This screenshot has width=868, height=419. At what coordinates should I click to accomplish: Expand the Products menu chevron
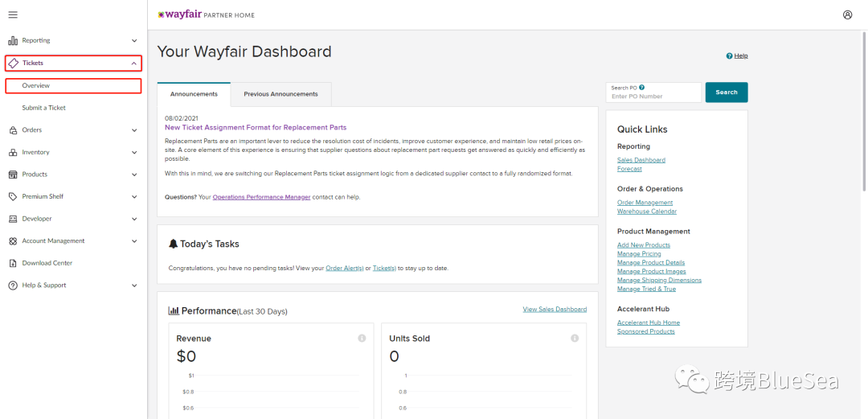point(134,175)
